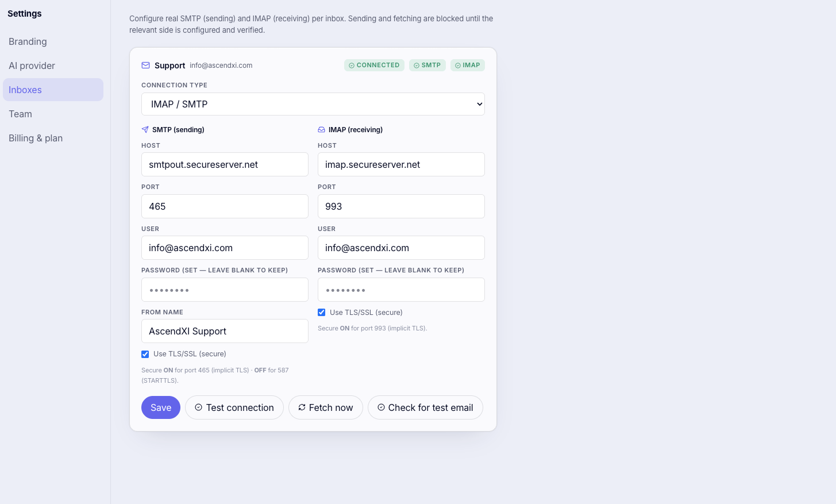The image size is (836, 504).
Task: Open Branding settings
Action: (x=53, y=41)
